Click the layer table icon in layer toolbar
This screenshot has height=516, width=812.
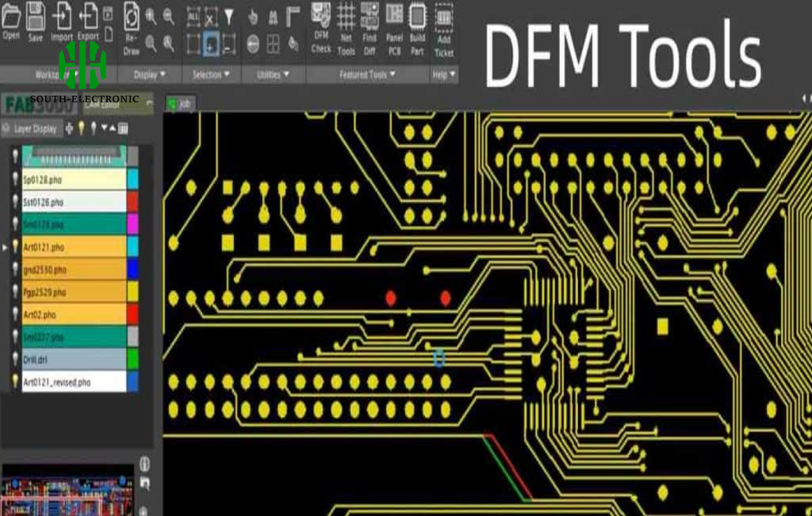[123, 128]
